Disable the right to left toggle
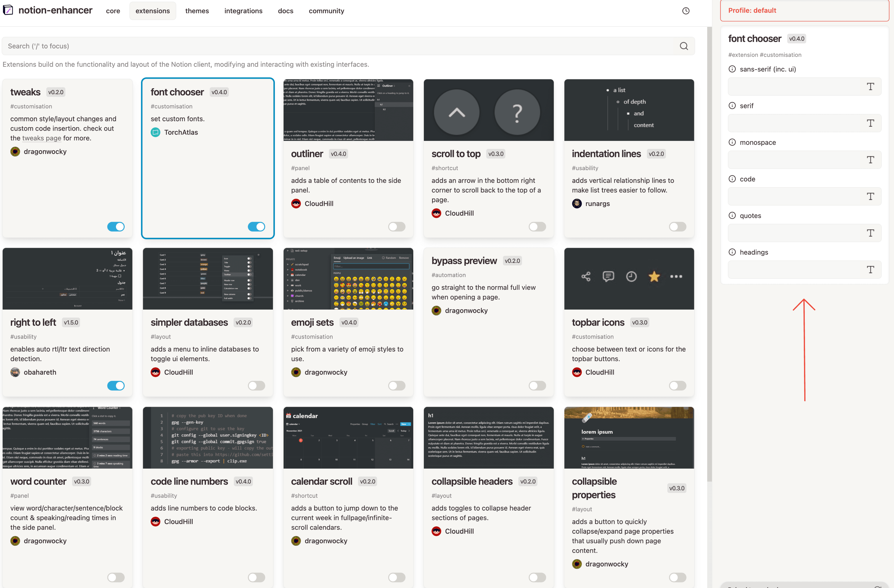 click(116, 386)
